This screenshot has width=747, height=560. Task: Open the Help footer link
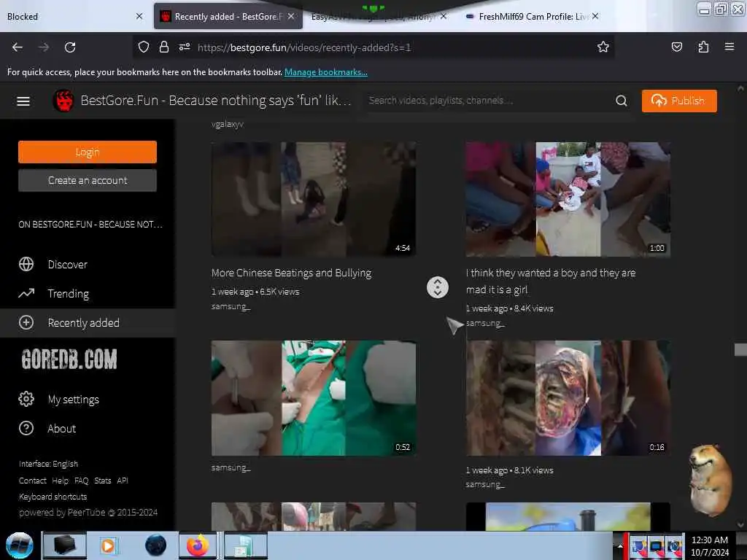coord(60,481)
